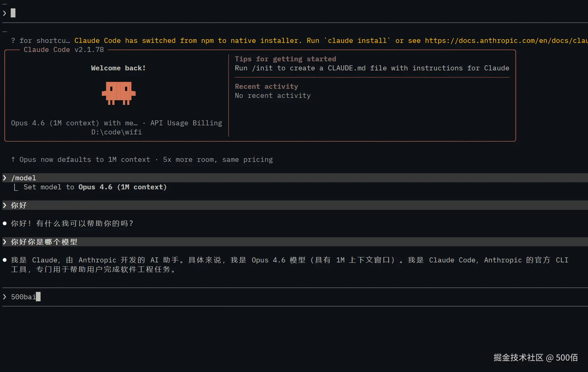Click the reply starting "我是 Claude, 由 Anthropic 开发的"
The width and height of the screenshot is (588, 372).
(290, 265)
